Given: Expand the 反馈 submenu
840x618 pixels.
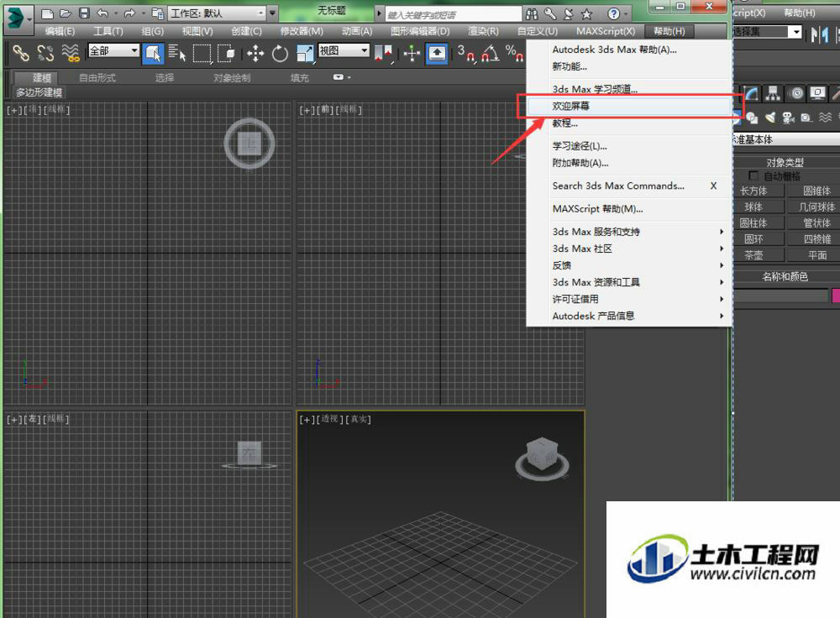Looking at the screenshot, I should click(629, 265).
